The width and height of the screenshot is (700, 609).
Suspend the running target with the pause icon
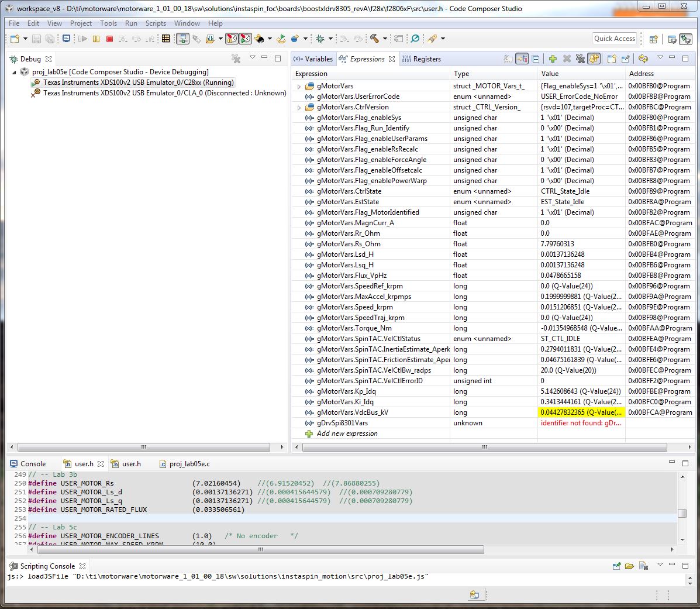point(96,39)
